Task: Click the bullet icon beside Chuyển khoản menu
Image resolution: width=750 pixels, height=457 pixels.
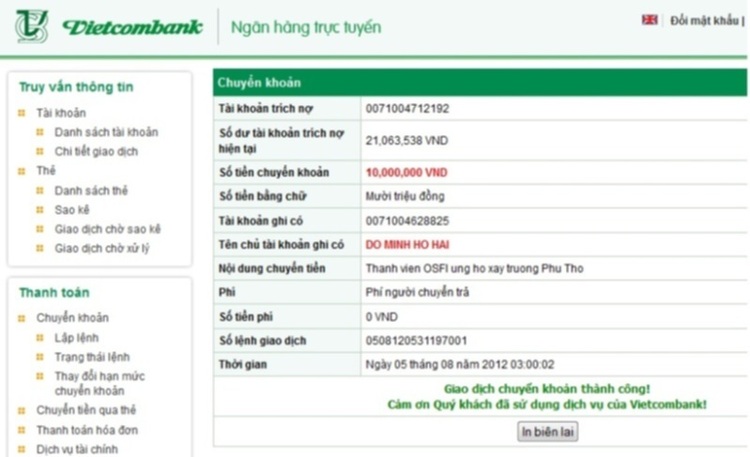Action: pos(22,318)
